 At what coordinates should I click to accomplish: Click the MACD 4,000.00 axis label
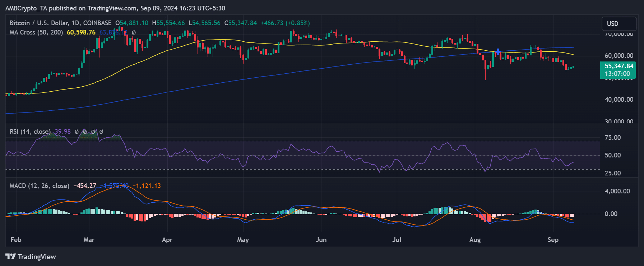pos(617,191)
